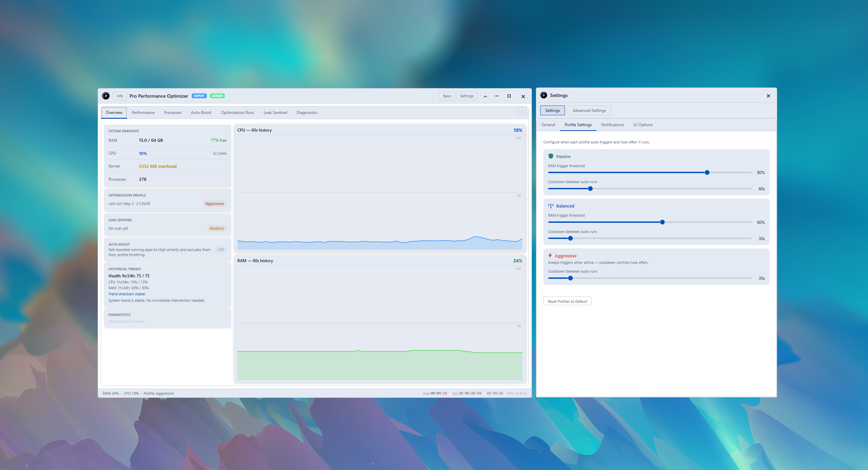Adjust the Passive cooldown between auto-runs slider
The width and height of the screenshot is (868, 470).
click(x=650, y=189)
